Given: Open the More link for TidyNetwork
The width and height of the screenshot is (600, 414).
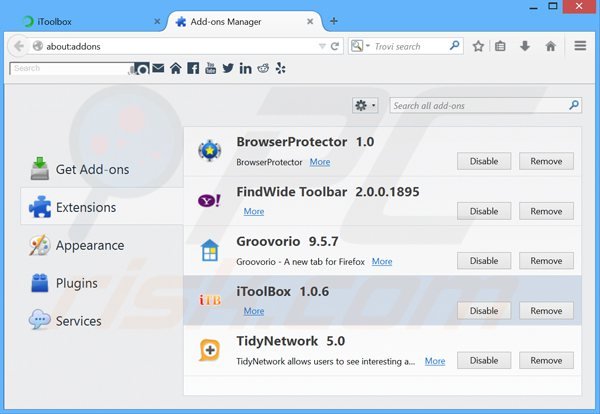Looking at the screenshot, I should [x=435, y=361].
